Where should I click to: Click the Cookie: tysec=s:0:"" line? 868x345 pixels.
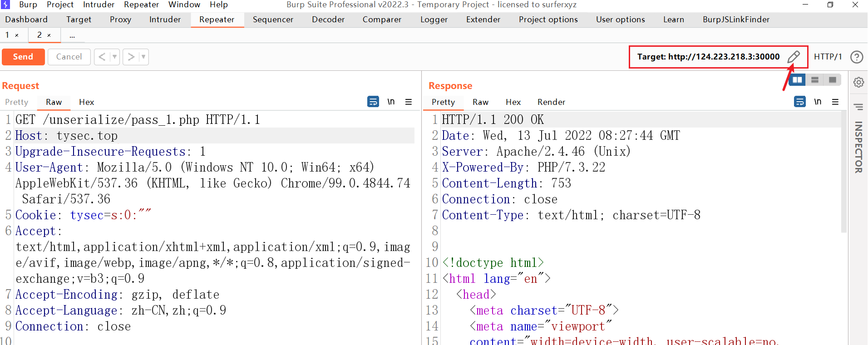[x=83, y=215]
